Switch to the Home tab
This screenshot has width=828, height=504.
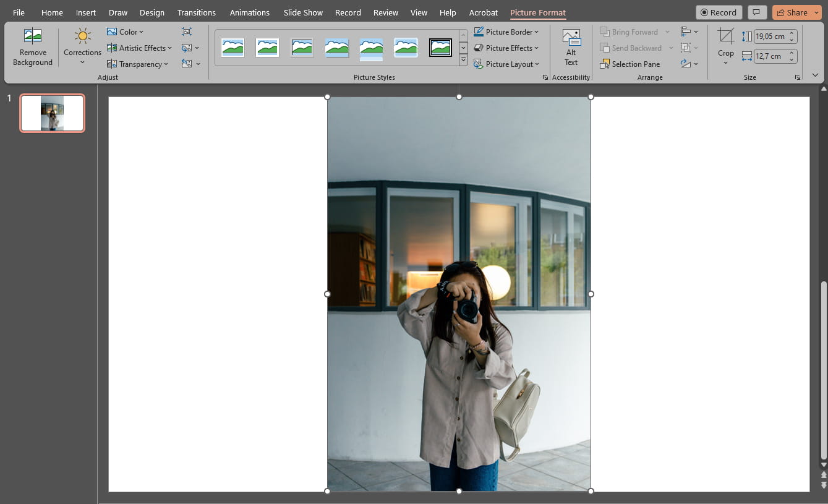tap(52, 12)
